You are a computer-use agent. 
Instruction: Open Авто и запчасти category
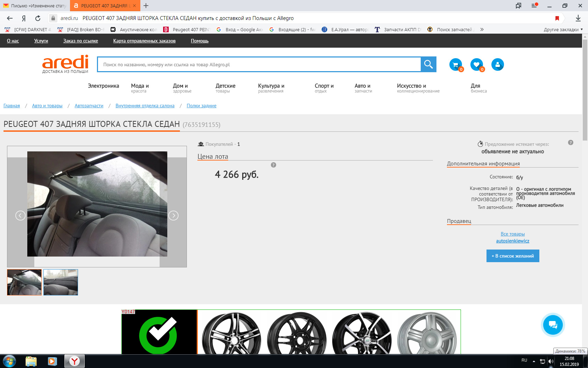click(x=363, y=88)
